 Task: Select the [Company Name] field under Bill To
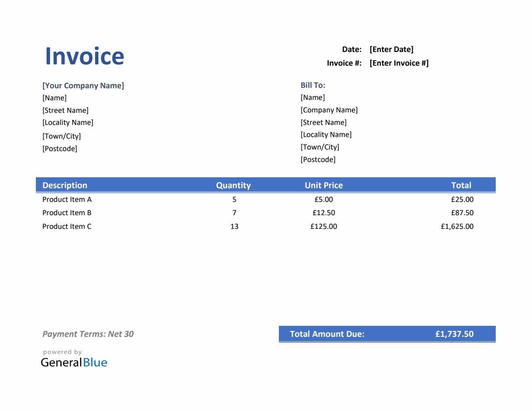point(329,110)
